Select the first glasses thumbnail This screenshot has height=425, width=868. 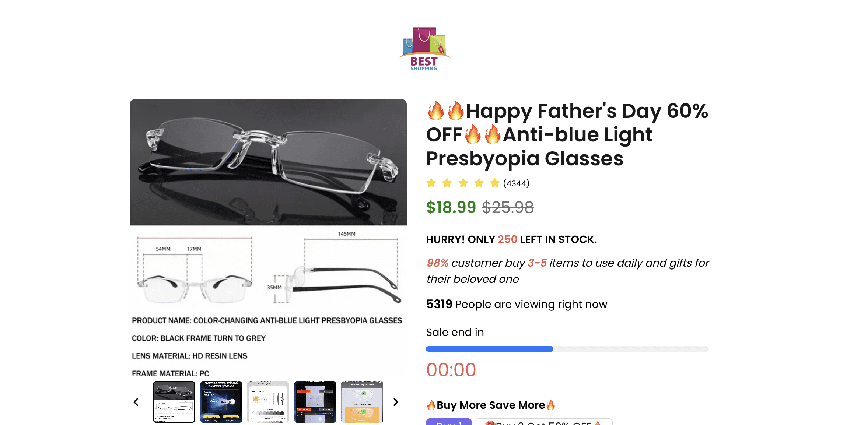click(174, 402)
